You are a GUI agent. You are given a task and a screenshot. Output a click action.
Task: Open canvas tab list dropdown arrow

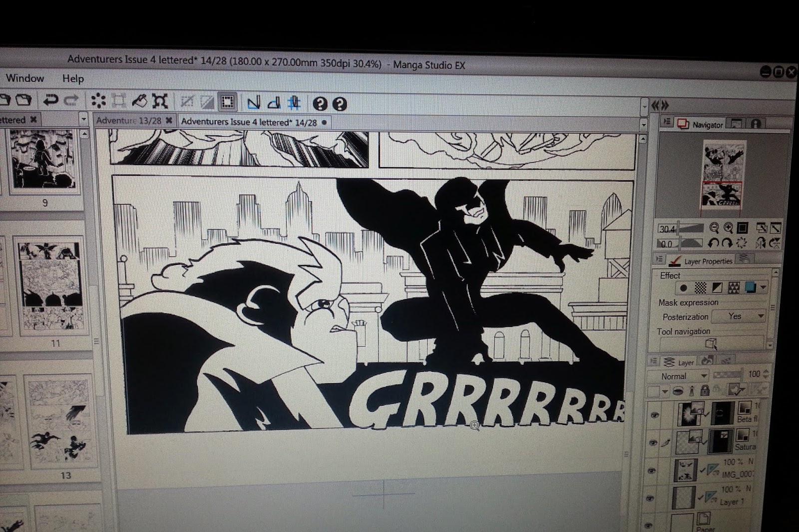click(644, 124)
